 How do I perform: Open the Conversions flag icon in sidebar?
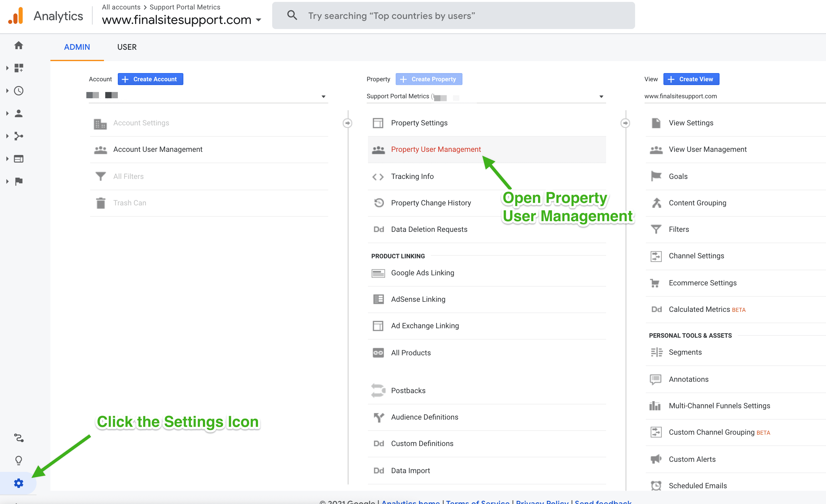coord(19,181)
